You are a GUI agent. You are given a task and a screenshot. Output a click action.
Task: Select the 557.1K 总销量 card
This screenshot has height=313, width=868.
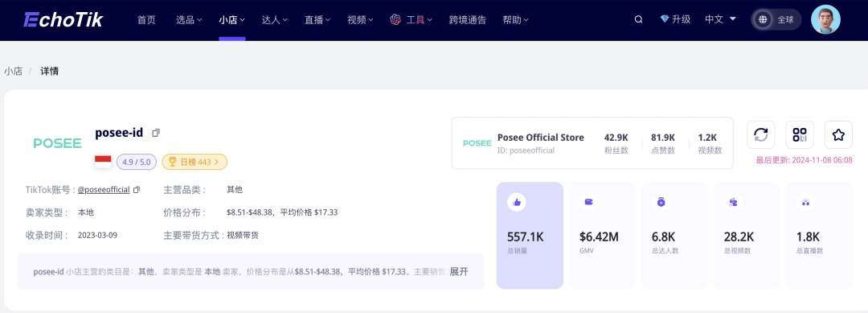pyautogui.click(x=530, y=236)
